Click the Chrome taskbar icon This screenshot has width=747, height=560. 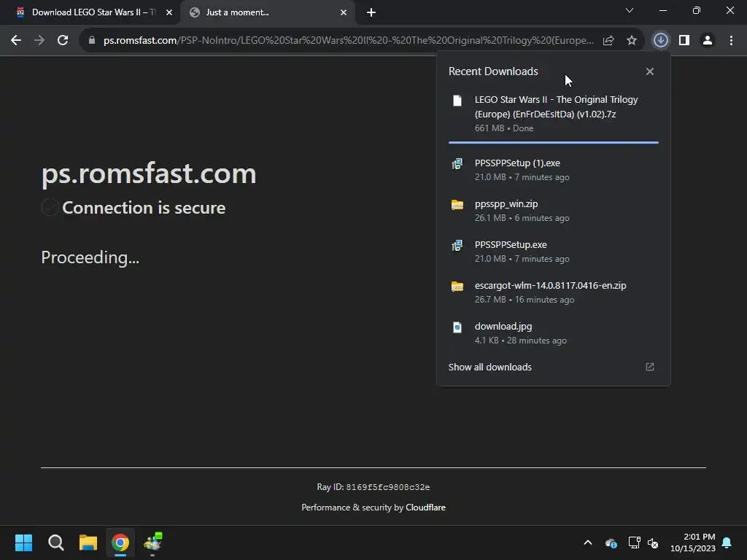[x=120, y=542]
